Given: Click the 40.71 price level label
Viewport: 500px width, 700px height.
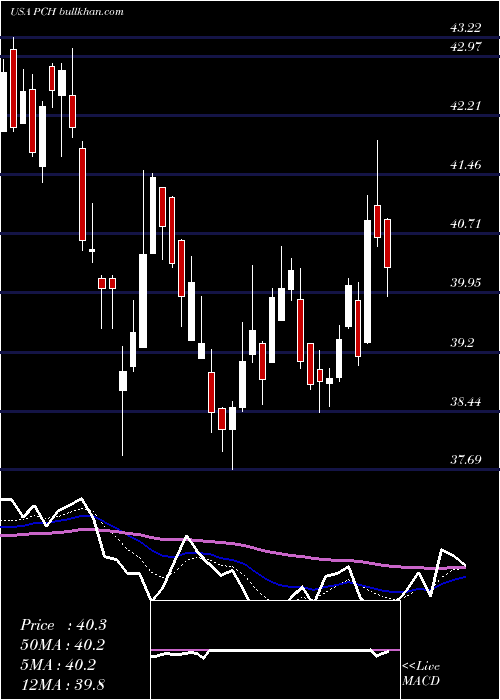Looking at the screenshot, I should [x=466, y=223].
